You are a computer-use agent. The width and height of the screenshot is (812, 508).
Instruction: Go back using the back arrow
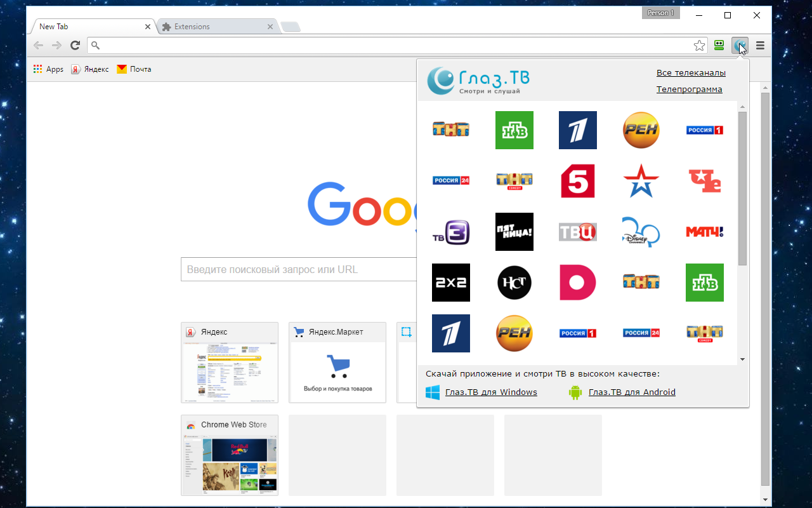39,45
